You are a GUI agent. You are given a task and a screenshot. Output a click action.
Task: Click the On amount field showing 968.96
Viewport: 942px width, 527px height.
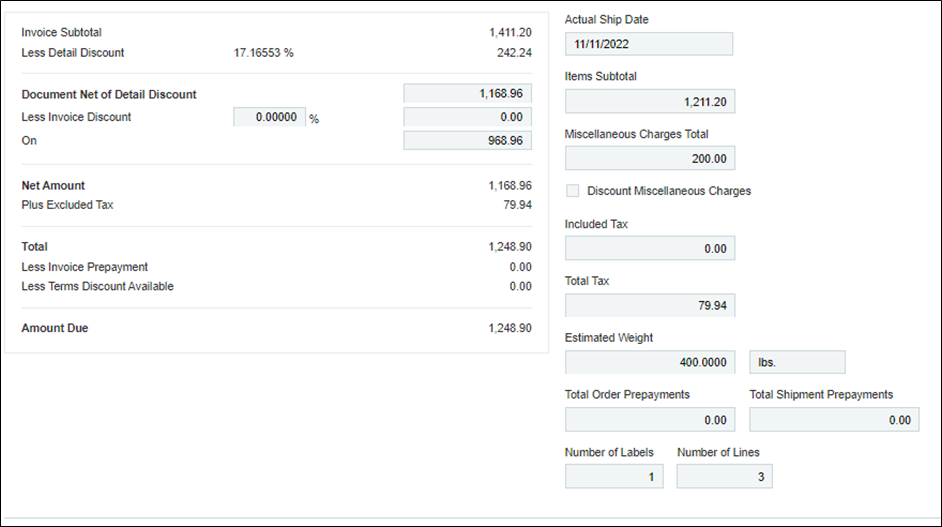(x=467, y=141)
